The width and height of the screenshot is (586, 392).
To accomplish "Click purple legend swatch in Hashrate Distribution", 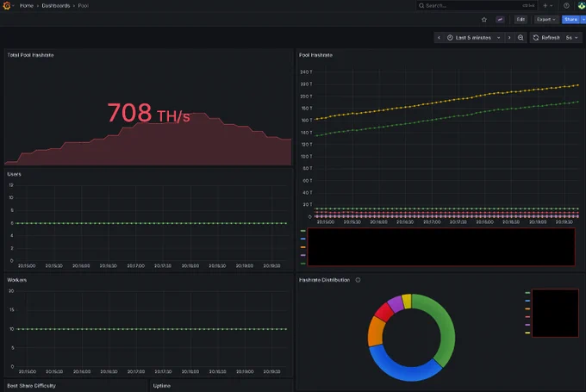I will pos(527,325).
